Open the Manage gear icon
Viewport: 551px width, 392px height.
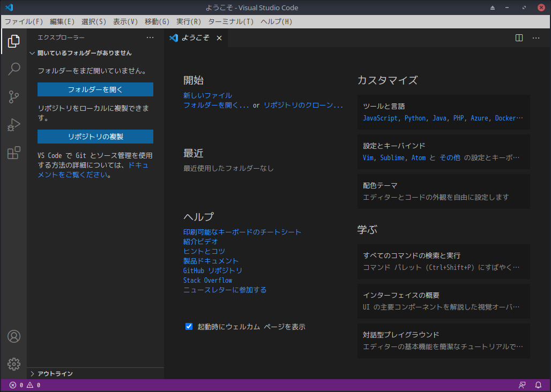pyautogui.click(x=14, y=364)
